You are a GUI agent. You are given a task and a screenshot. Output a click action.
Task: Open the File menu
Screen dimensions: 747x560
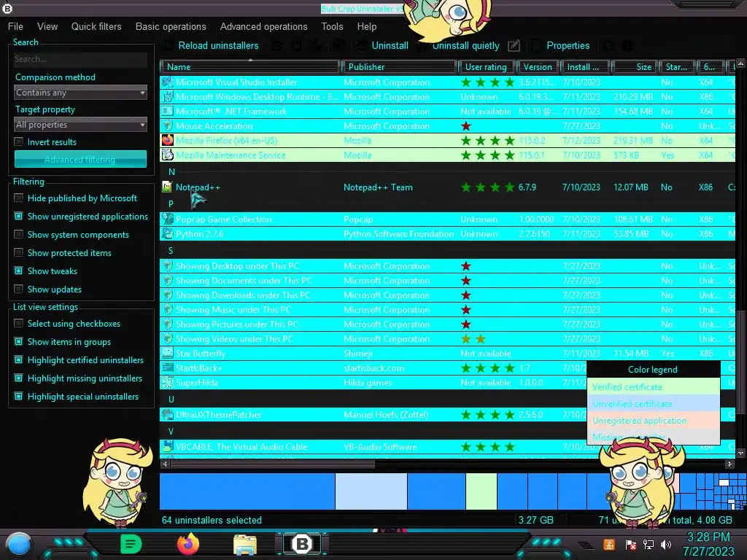(x=15, y=27)
